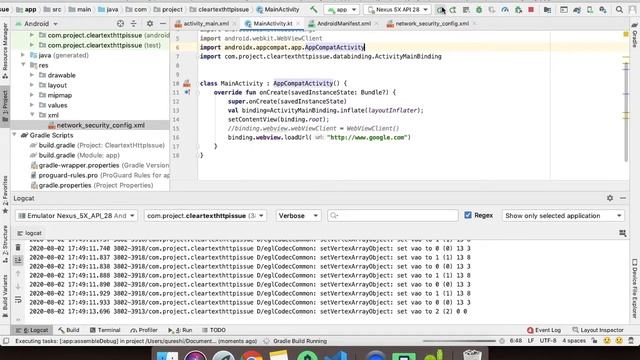Open the Emulator Nexus_5X_API_28 logcat dropdown
Viewport: 640px width, 360px height.
click(x=77, y=216)
